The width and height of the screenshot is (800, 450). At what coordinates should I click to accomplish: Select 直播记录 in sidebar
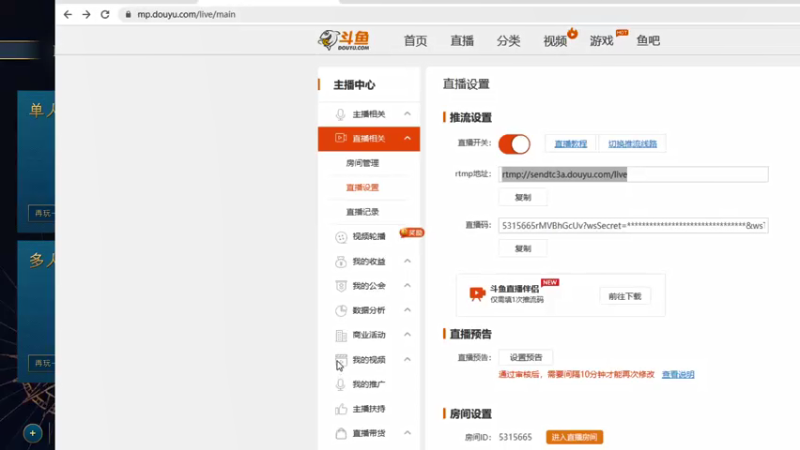pos(362,212)
